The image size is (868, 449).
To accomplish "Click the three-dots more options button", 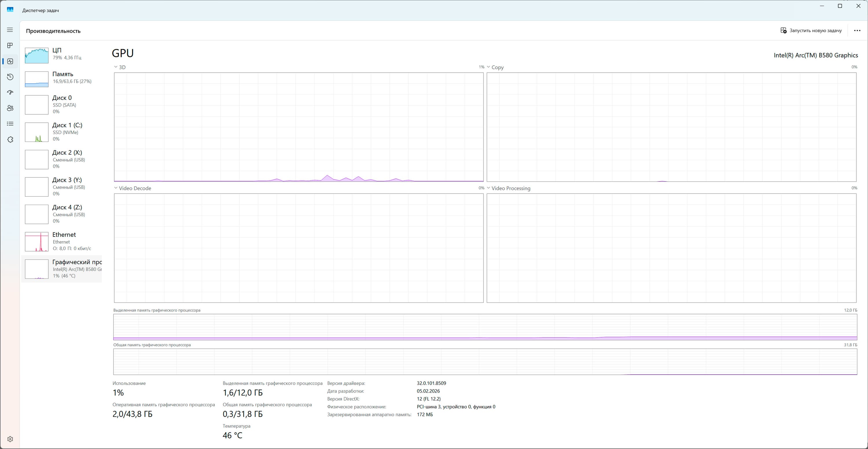I will 857,31.
